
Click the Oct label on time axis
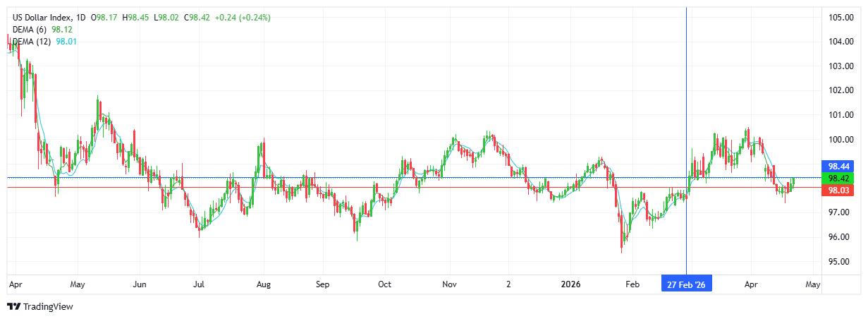coord(384,285)
